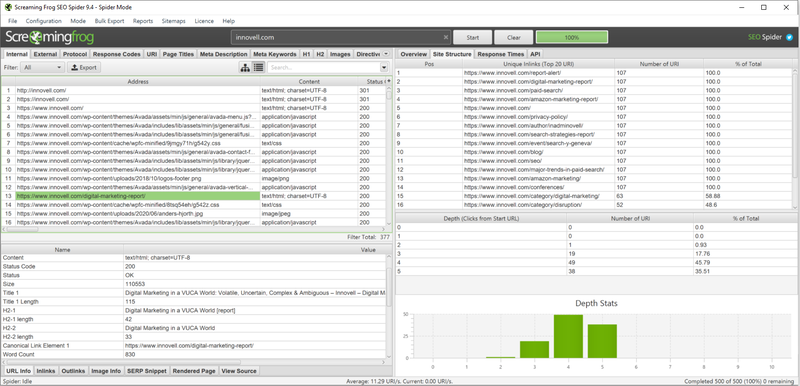Switch to the H1 tab
The image size is (800, 386).
(307, 54)
